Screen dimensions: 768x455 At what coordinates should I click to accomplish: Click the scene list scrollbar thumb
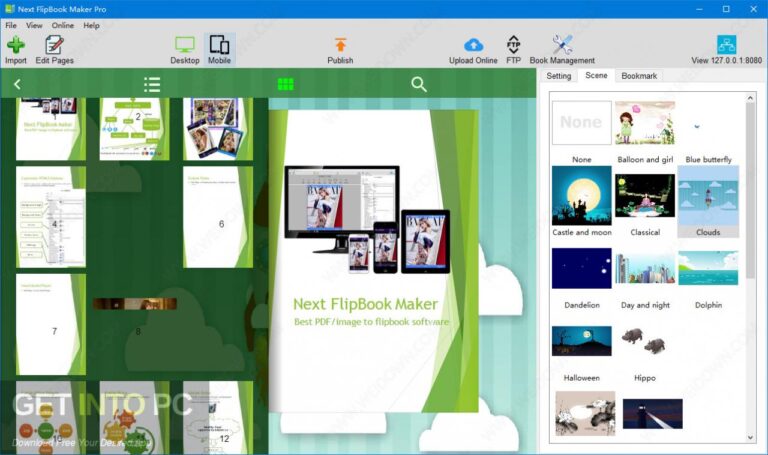(x=750, y=191)
